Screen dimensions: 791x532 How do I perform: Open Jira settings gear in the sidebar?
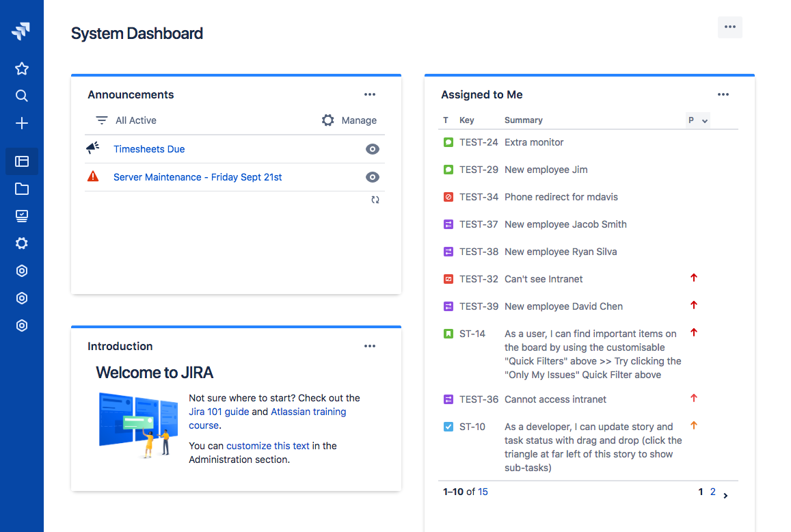point(22,243)
